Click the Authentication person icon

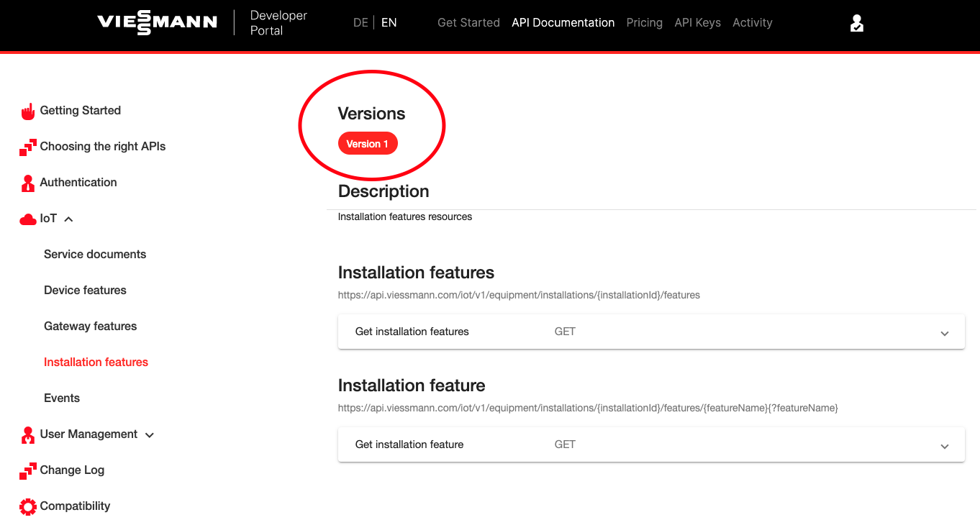28,183
